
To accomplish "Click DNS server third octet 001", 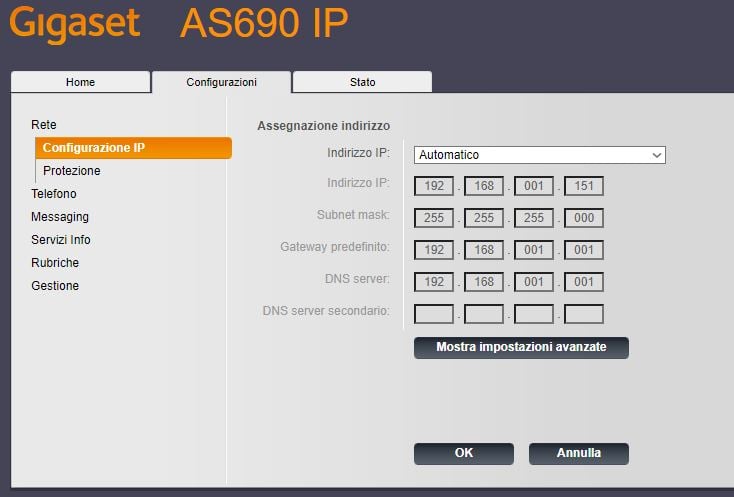I will (x=534, y=282).
